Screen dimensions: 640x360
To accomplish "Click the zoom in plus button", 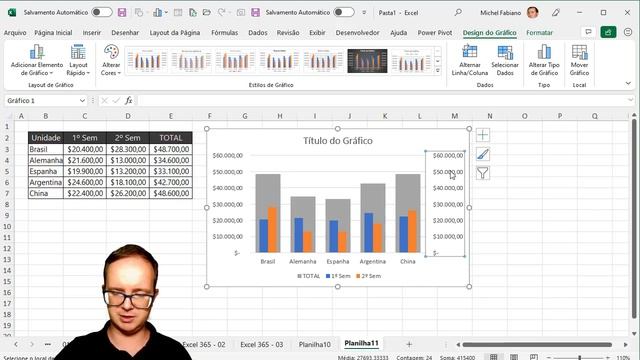I will (x=608, y=358).
